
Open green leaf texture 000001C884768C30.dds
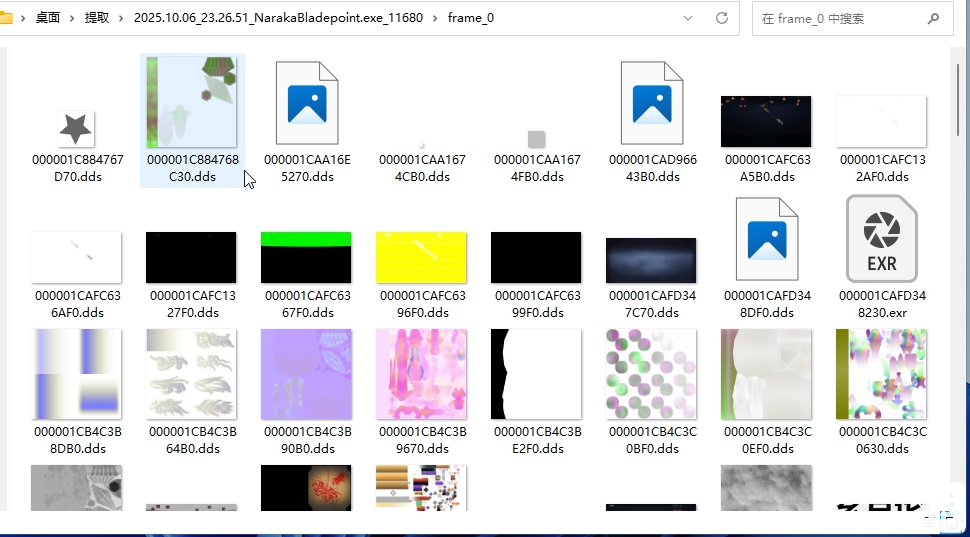[x=192, y=102]
